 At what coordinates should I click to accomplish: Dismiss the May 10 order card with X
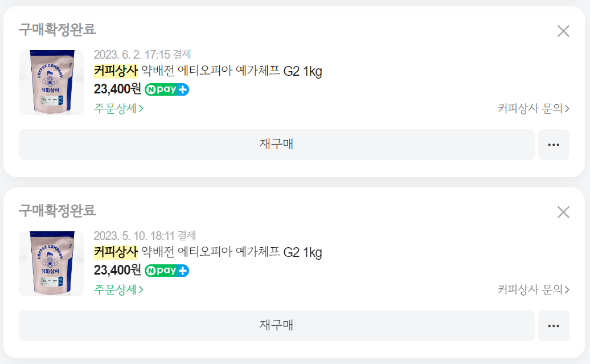563,212
